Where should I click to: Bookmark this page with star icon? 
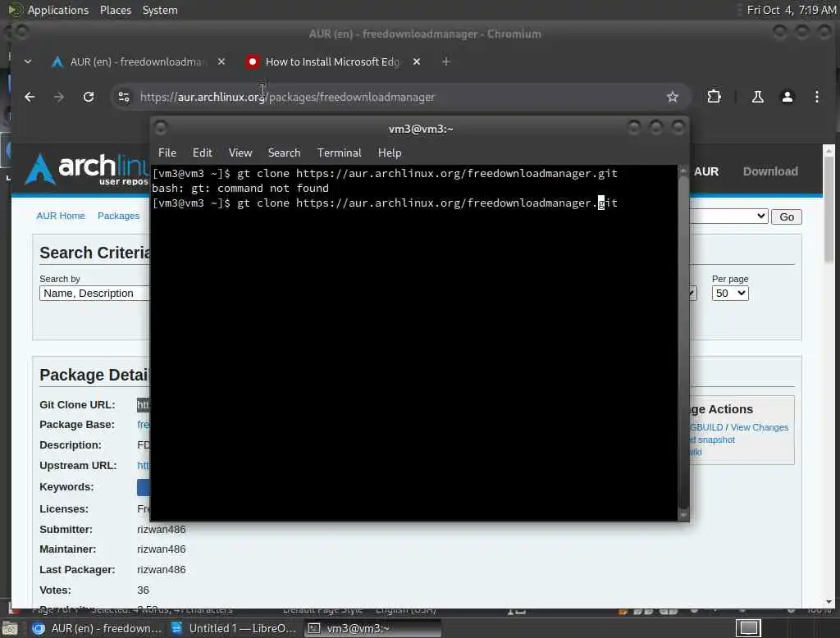click(x=673, y=97)
